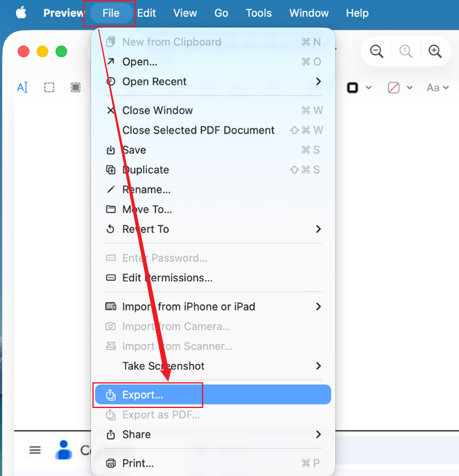Viewport: 459px width, 476px height.
Task: Open the Go menu
Action: coord(222,13)
